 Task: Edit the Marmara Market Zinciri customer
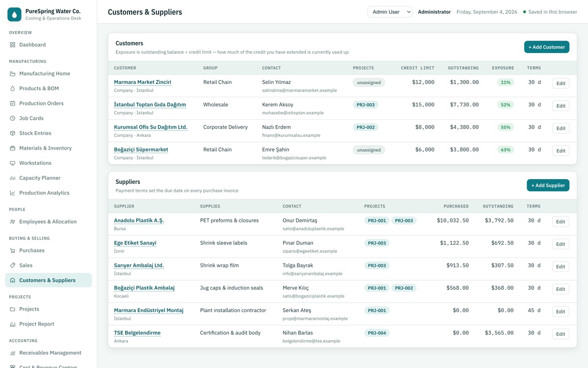coord(561,83)
